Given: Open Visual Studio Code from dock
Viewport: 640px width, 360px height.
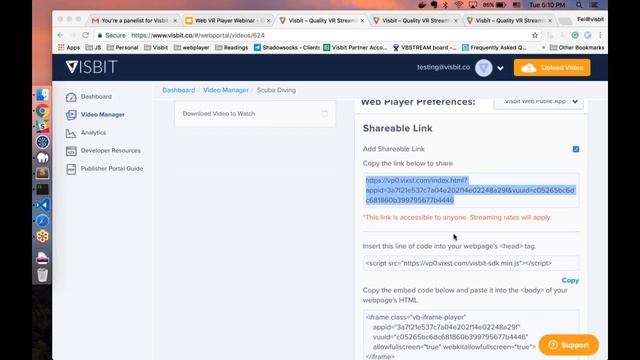Looking at the screenshot, I should [x=42, y=205].
